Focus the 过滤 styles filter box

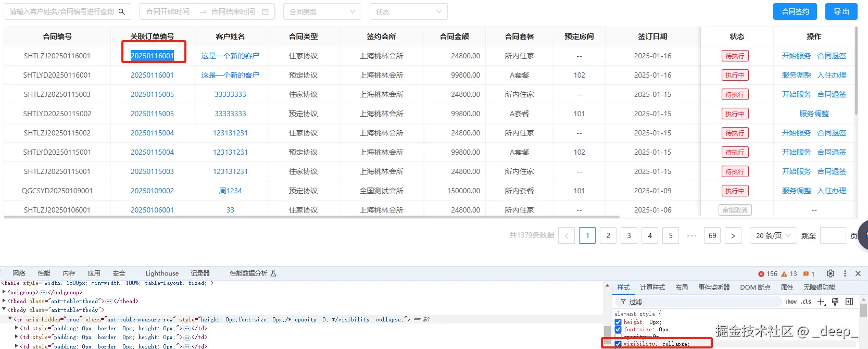pos(698,302)
